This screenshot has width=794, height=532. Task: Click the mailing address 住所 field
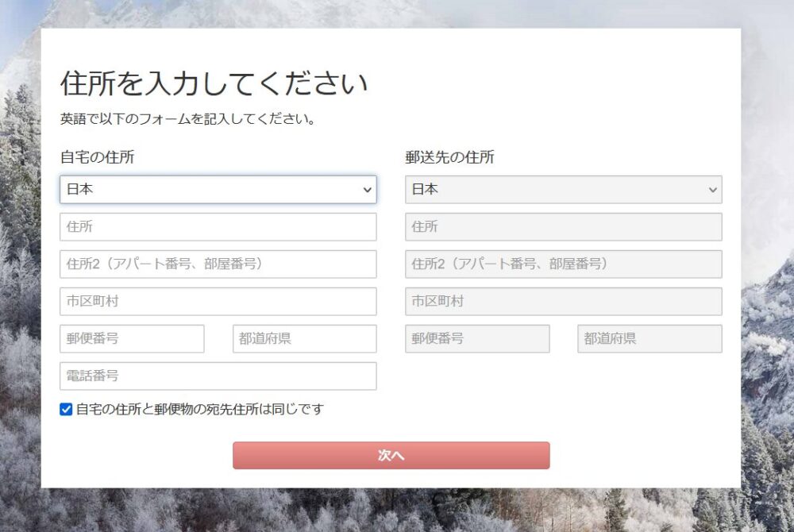point(563,227)
